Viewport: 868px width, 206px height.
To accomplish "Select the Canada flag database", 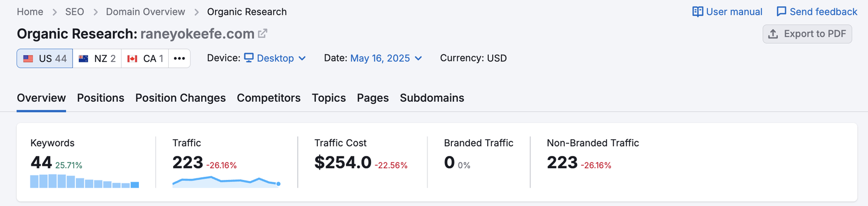I will tap(145, 58).
